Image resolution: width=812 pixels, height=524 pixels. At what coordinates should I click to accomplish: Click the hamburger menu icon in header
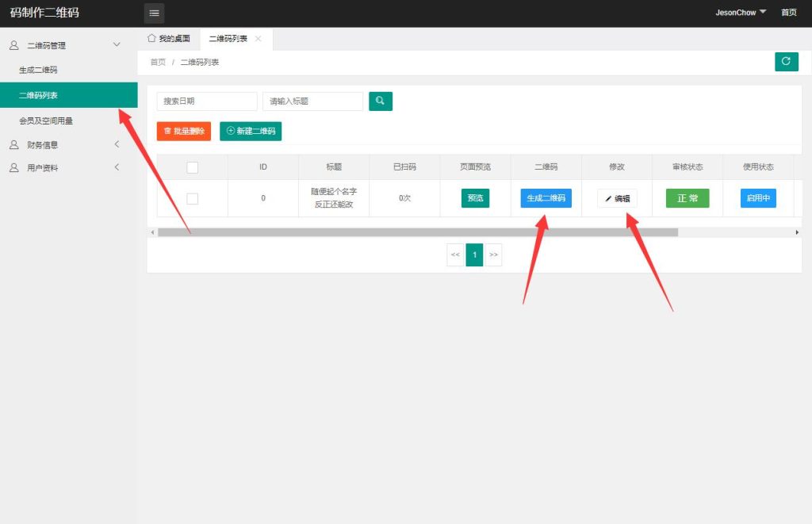tap(154, 13)
